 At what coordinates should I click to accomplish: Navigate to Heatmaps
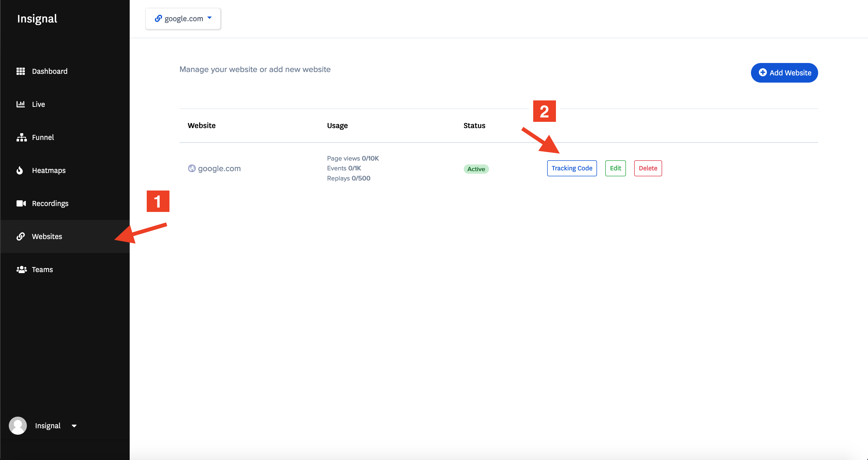65,170
